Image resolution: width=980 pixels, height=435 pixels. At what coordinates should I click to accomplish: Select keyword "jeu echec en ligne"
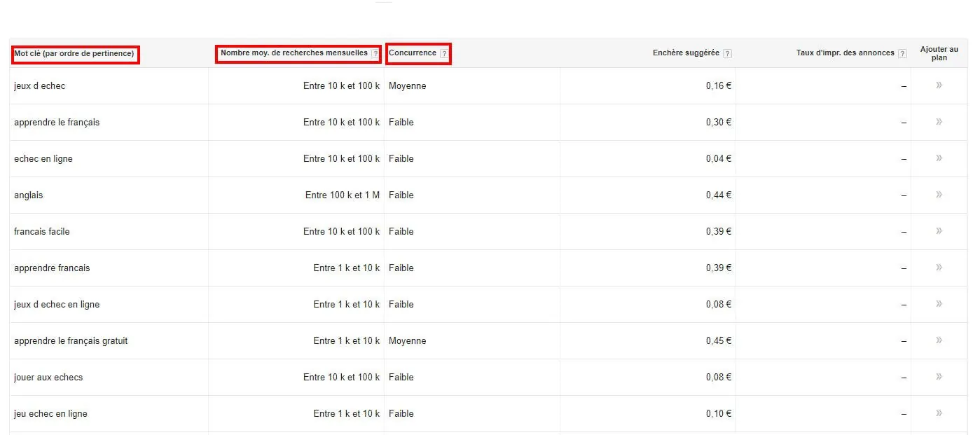(x=50, y=414)
